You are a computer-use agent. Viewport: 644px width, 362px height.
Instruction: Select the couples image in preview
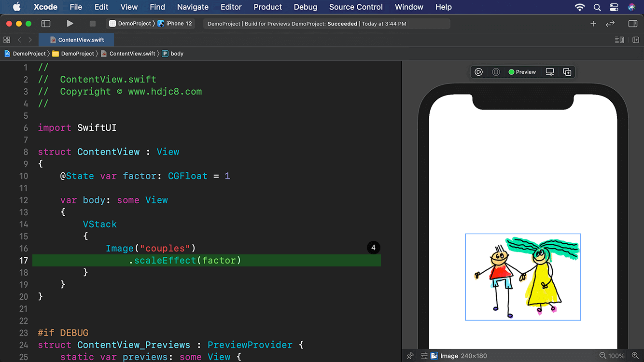click(x=523, y=277)
